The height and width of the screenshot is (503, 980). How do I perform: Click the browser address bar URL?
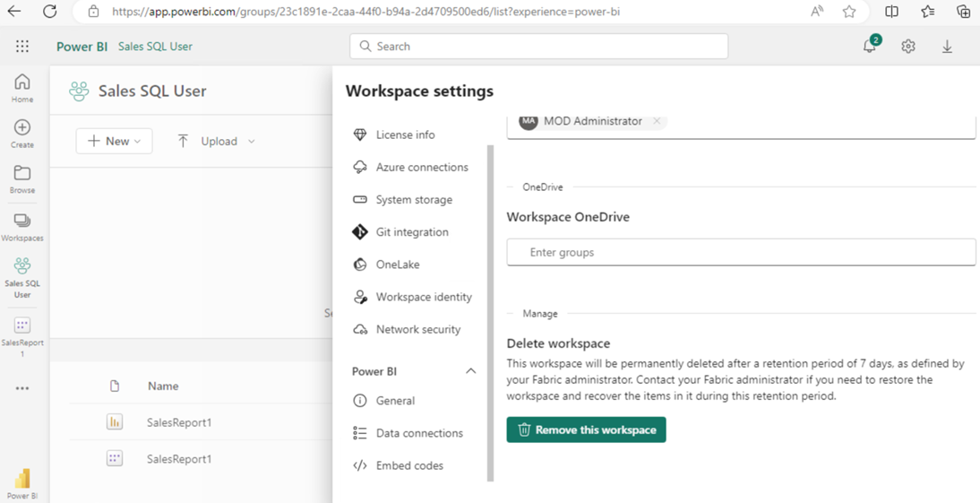coord(365,12)
